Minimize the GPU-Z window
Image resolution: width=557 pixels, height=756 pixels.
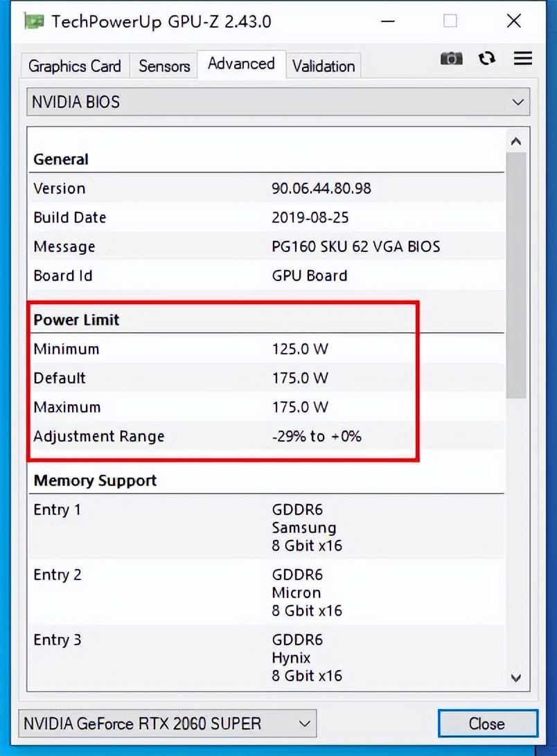click(x=387, y=21)
